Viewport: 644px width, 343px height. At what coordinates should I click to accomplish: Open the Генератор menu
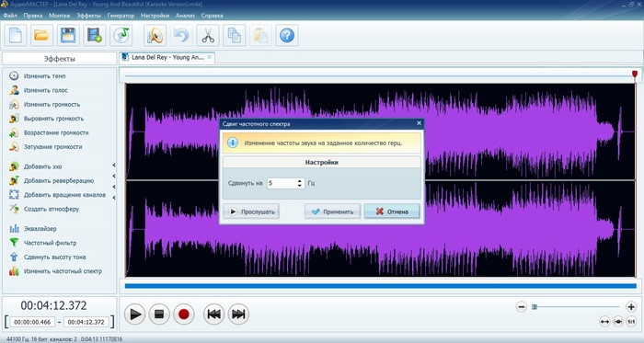[x=121, y=16]
